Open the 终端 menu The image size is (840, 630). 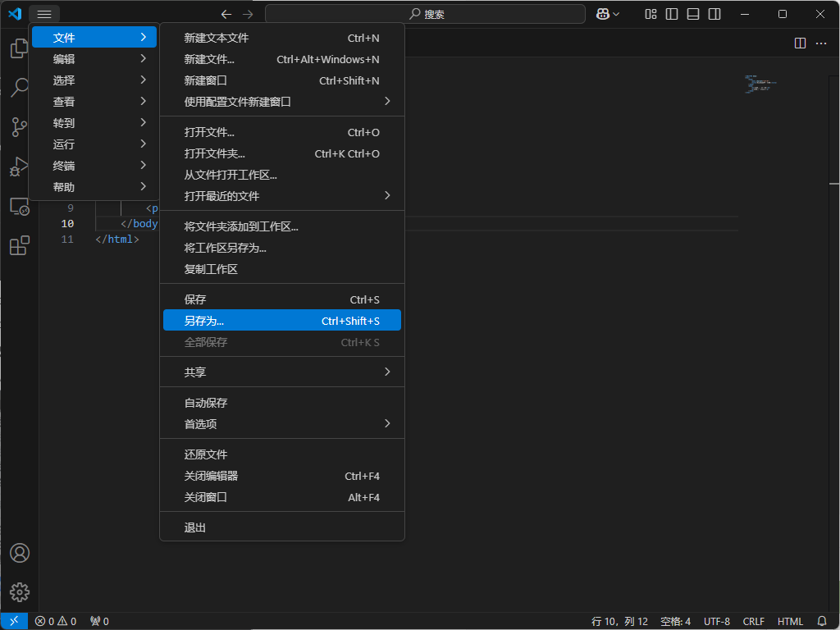click(94, 166)
